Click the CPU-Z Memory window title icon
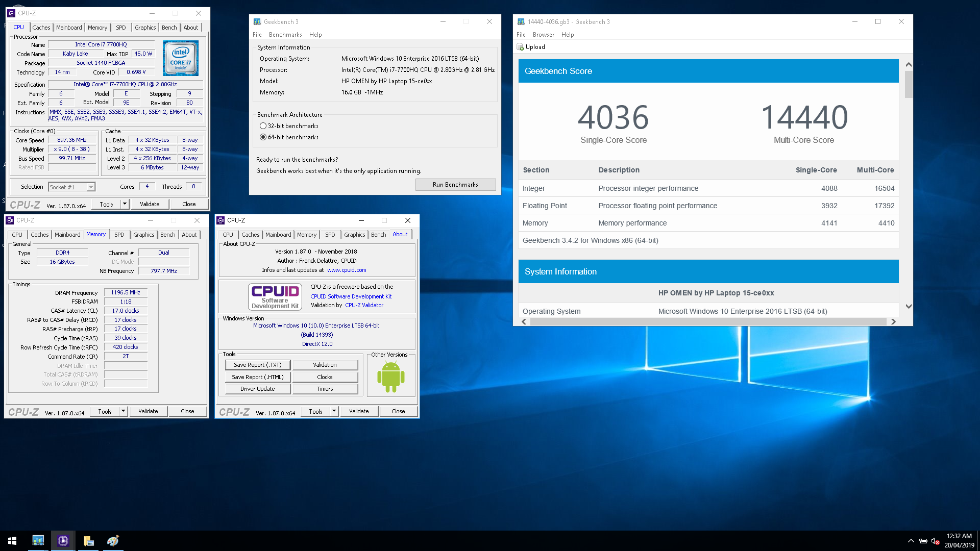This screenshot has height=551, width=980. (x=10, y=220)
